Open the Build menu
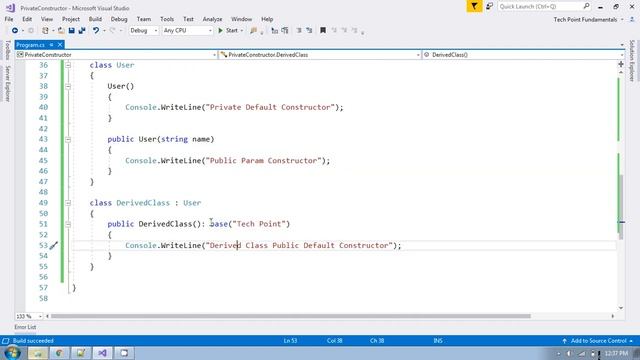 point(95,19)
